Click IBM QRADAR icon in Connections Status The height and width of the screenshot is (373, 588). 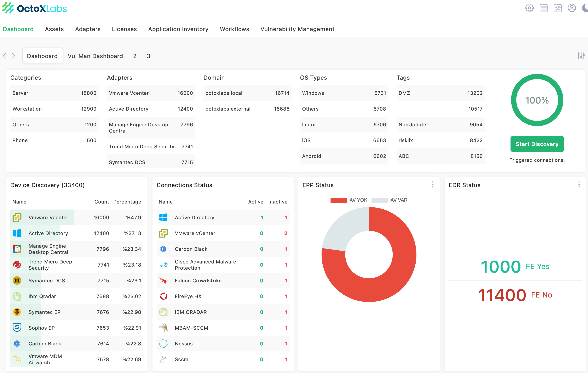click(x=163, y=312)
